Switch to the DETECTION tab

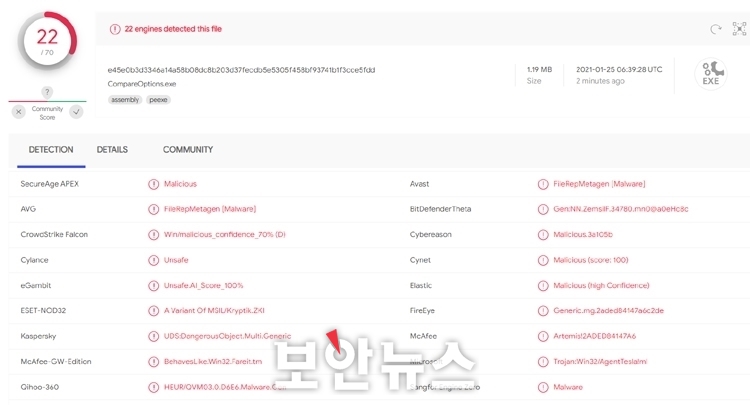click(x=51, y=150)
